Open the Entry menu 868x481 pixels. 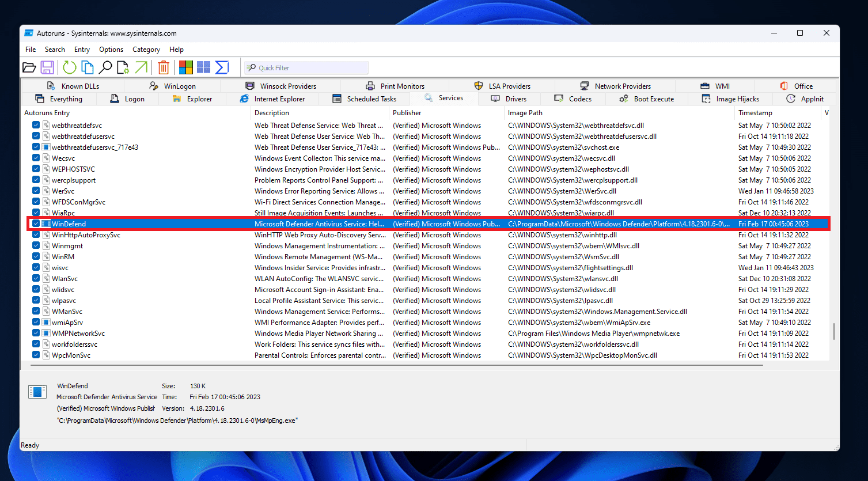coord(82,50)
